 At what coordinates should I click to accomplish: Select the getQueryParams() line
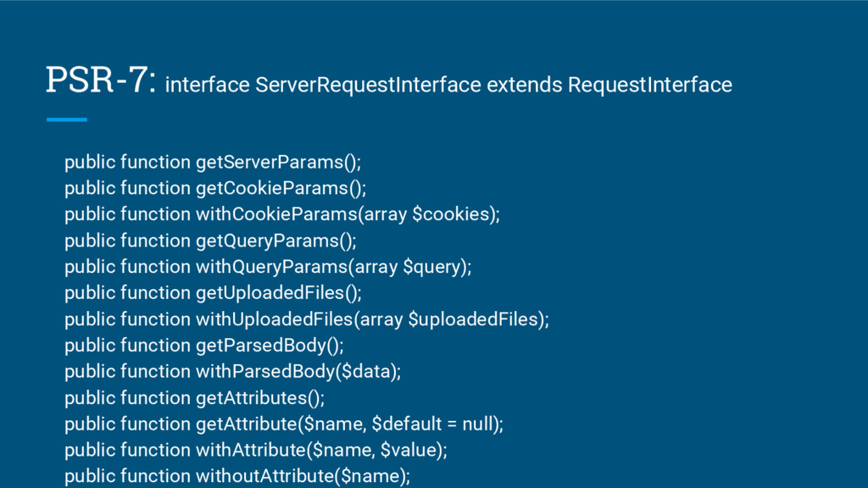click(210, 241)
